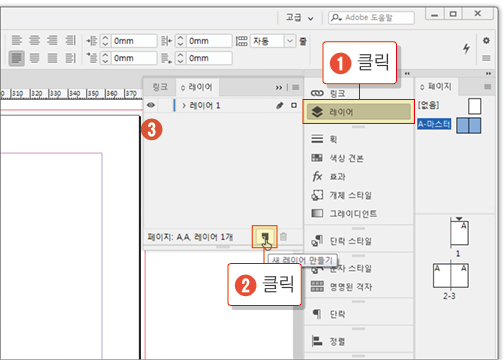Click the Create New Layer button
The image size is (504, 360).
click(265, 237)
